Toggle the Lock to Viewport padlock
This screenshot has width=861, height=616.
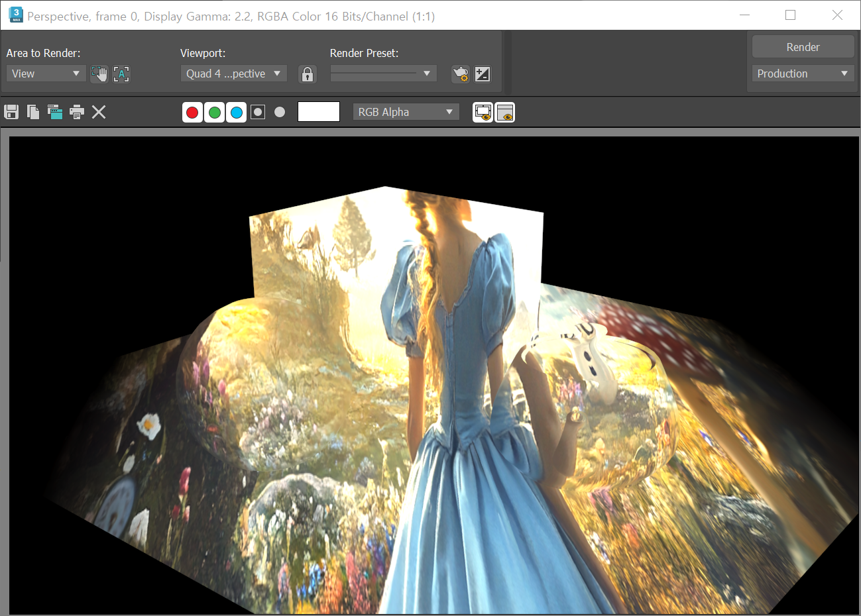click(307, 74)
